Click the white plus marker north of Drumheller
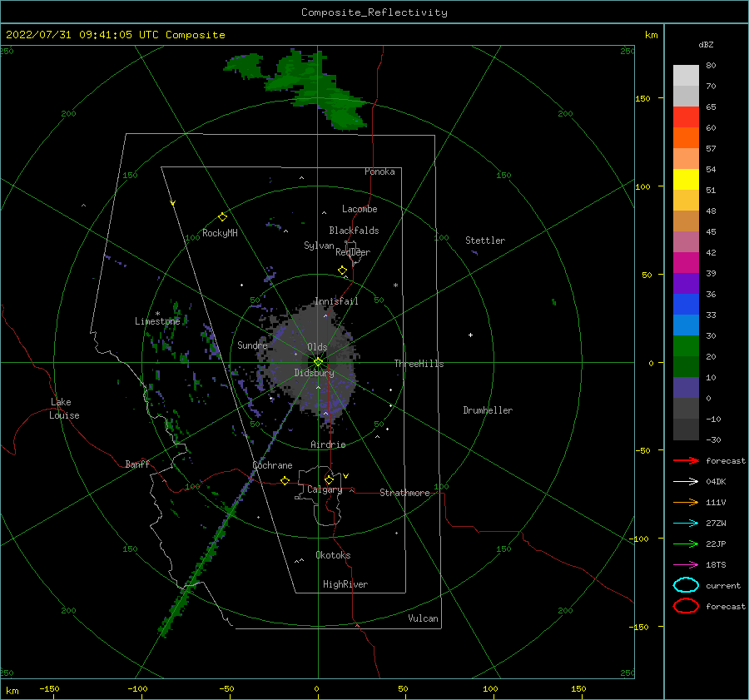The height and width of the screenshot is (700, 749). point(470,335)
